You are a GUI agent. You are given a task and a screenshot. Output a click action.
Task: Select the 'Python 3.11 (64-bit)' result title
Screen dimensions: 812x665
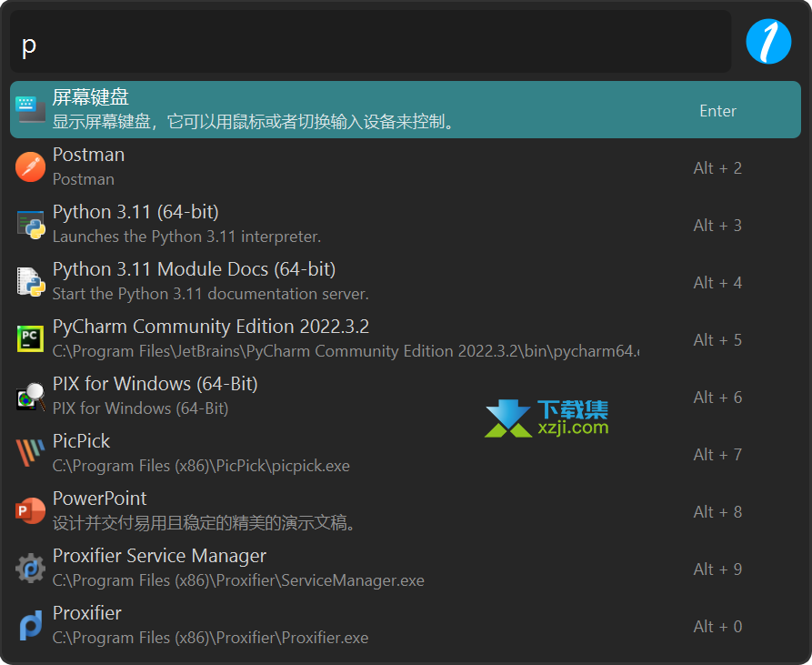pos(135,212)
